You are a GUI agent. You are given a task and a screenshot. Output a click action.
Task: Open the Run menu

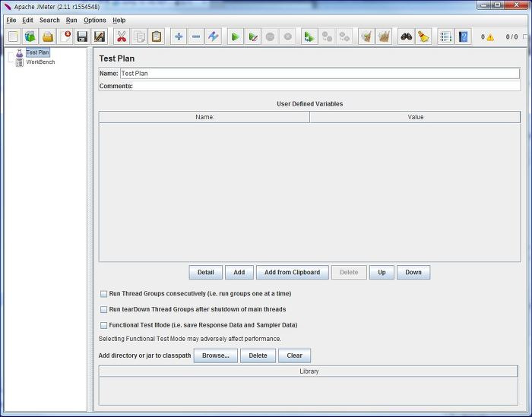coord(71,21)
